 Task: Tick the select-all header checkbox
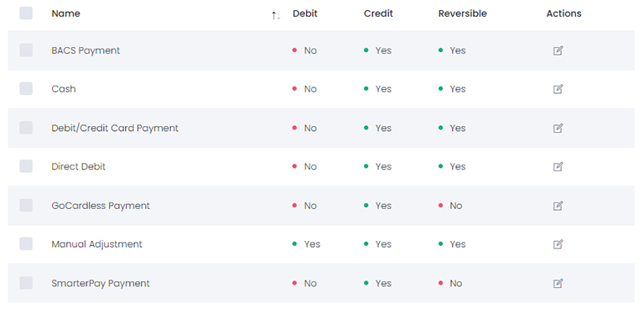point(26,13)
